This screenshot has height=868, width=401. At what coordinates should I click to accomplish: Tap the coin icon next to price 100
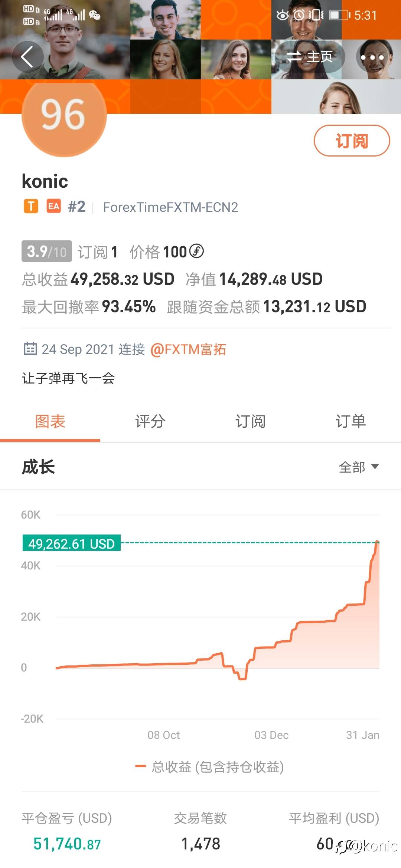click(196, 251)
